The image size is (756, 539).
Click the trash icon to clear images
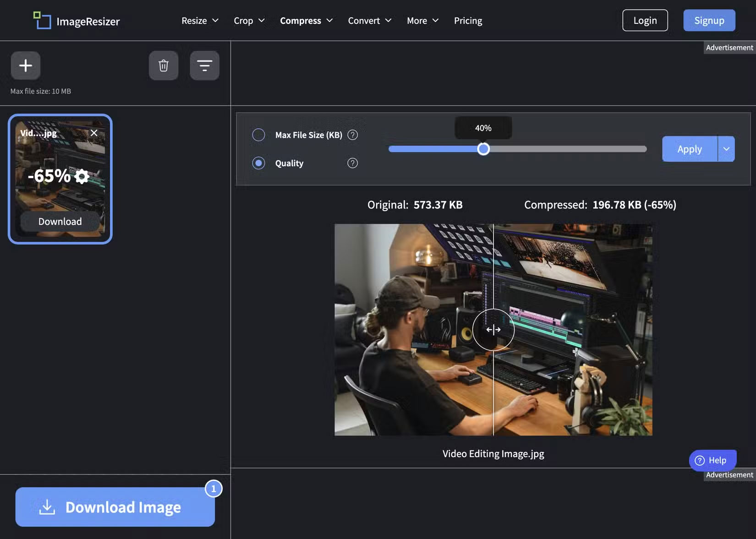[164, 65]
